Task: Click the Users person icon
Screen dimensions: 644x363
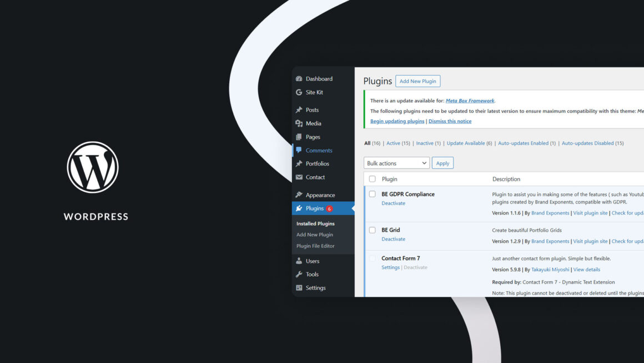Action: [299, 261]
